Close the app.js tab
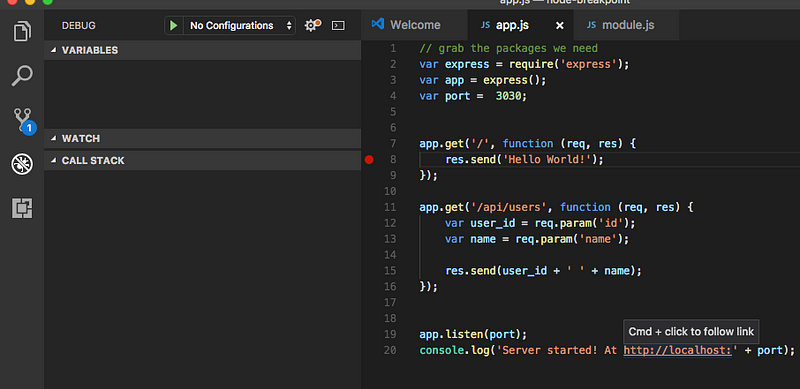The height and width of the screenshot is (389, 800). 560,26
